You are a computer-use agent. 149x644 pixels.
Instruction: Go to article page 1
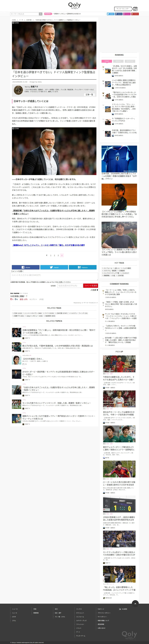(x=51, y=255)
